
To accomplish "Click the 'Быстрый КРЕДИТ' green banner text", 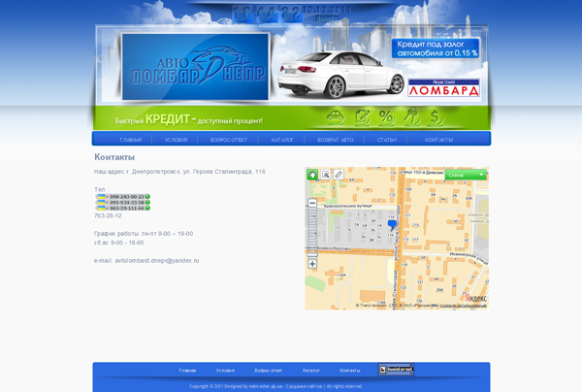I will click(x=188, y=119).
